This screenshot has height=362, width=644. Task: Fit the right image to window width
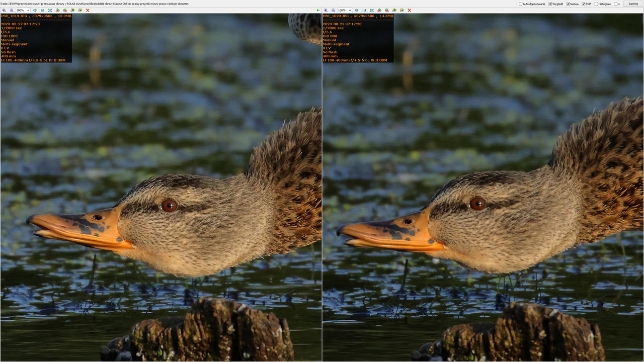pos(356,10)
